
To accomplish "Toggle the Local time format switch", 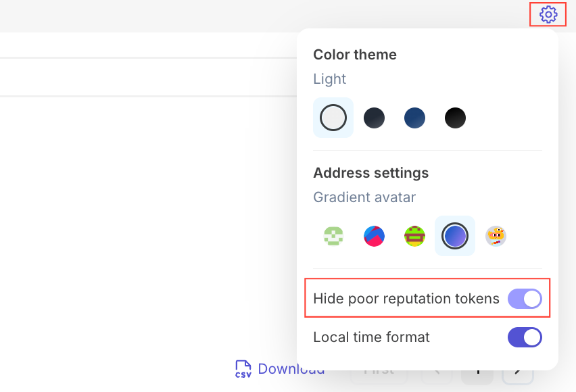I will tap(525, 337).
